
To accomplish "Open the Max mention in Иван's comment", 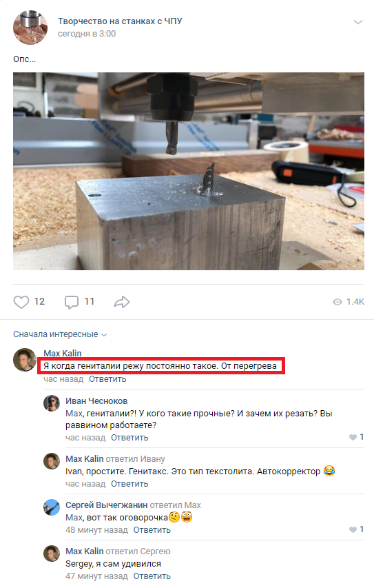I will (74, 414).
